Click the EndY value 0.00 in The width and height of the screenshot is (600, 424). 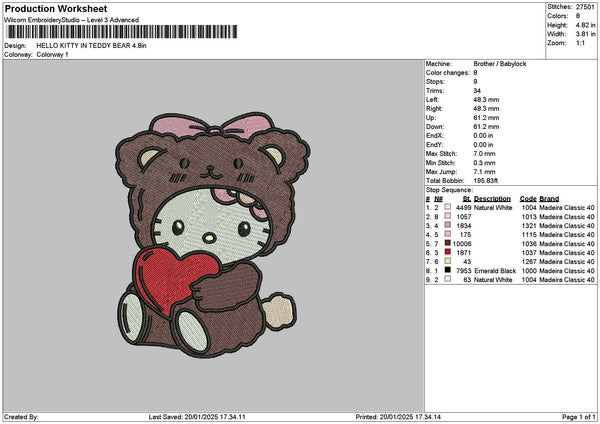[x=483, y=145]
